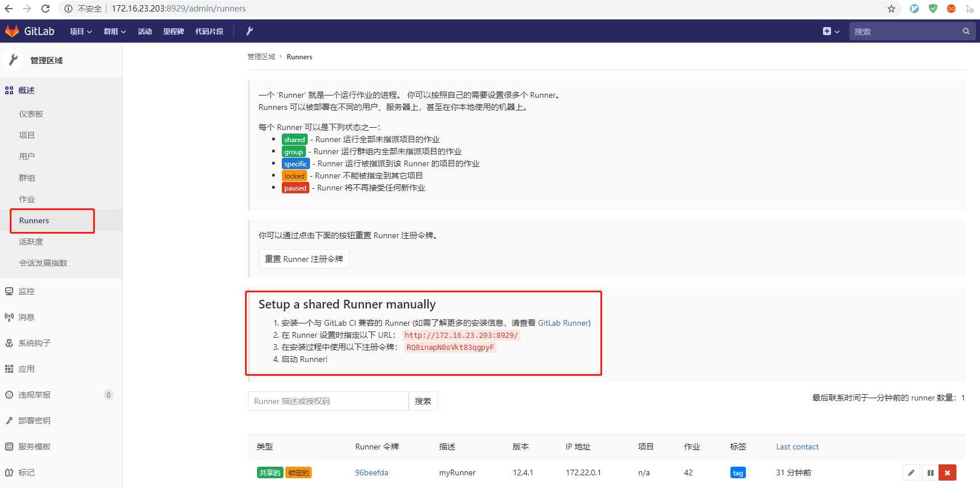This screenshot has height=488, width=980.
Task: Open 活动 in top navigation
Action: coord(145,31)
